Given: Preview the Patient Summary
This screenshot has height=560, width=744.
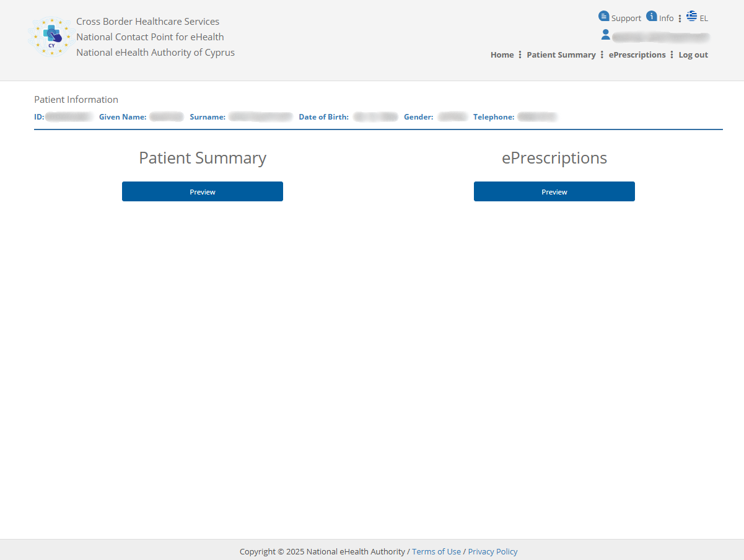Looking at the screenshot, I should point(203,191).
